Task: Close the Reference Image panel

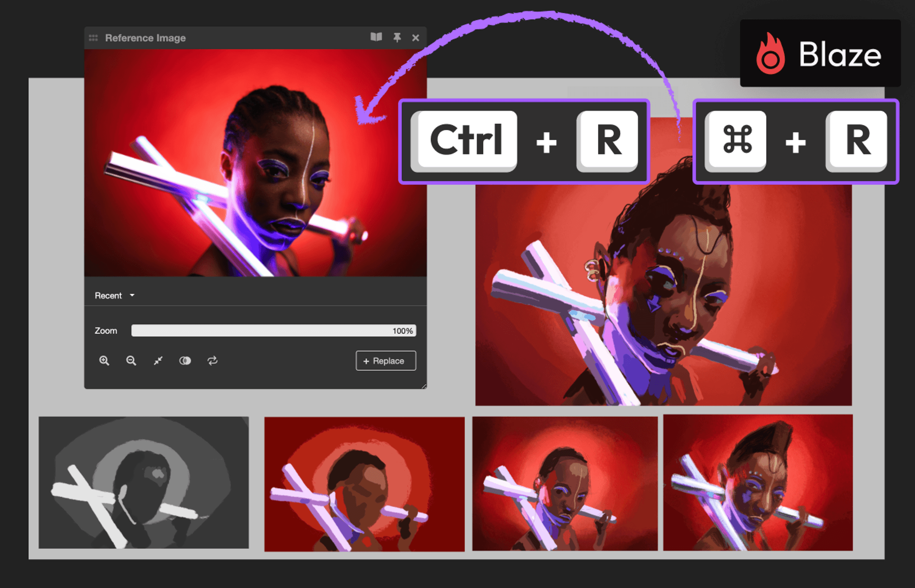Action: point(415,38)
